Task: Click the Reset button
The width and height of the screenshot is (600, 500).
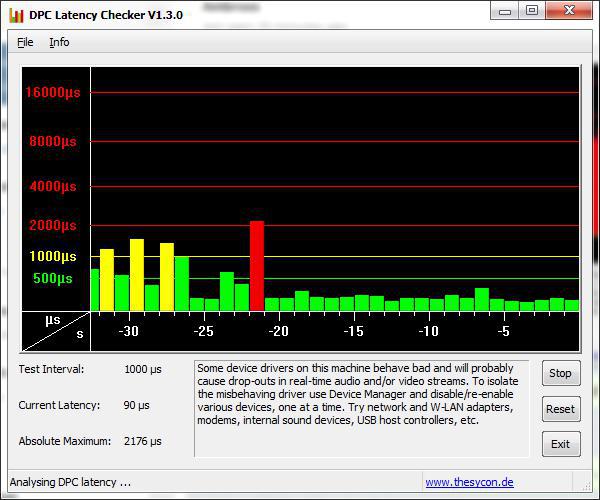Action: [x=560, y=409]
